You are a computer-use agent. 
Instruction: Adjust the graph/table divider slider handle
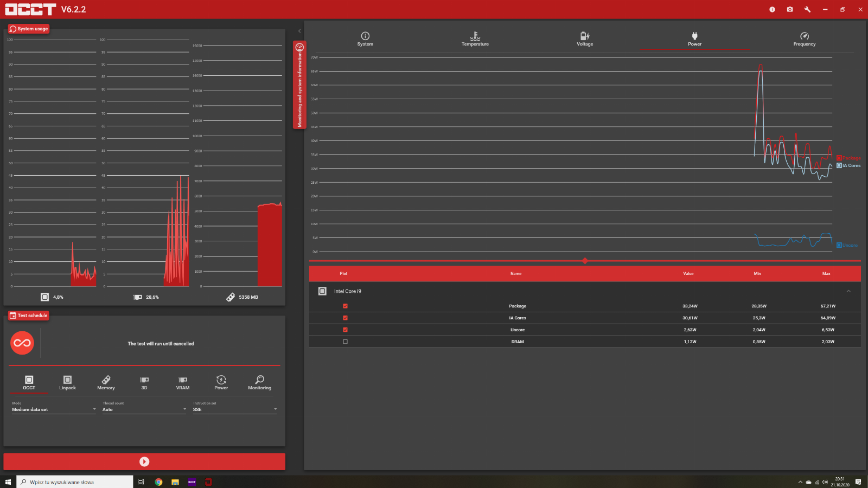coord(585,261)
